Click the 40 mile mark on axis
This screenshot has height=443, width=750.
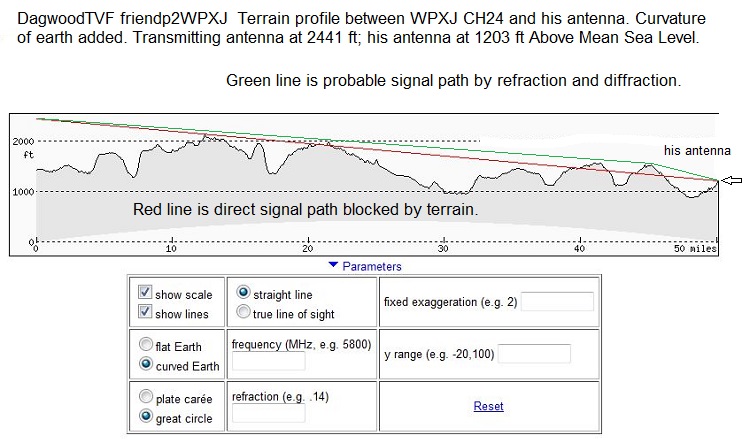[580, 248]
